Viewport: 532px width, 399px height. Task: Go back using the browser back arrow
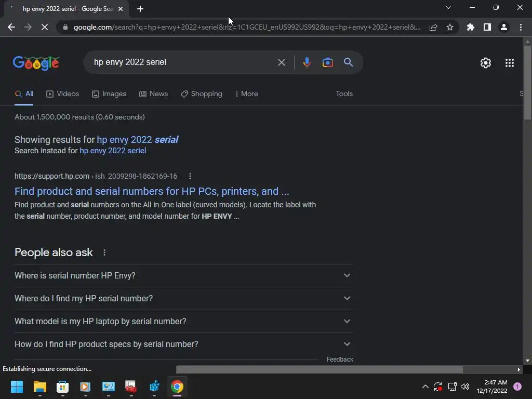tap(11, 27)
